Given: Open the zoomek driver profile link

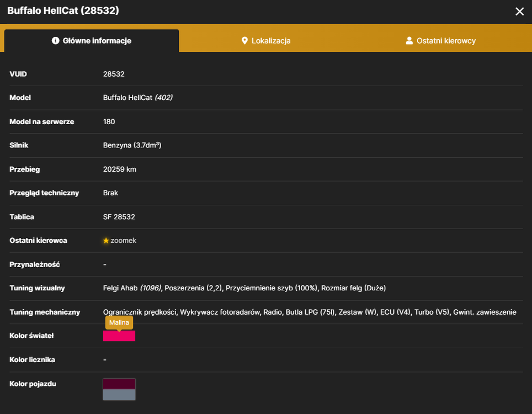Looking at the screenshot, I should click(123, 241).
